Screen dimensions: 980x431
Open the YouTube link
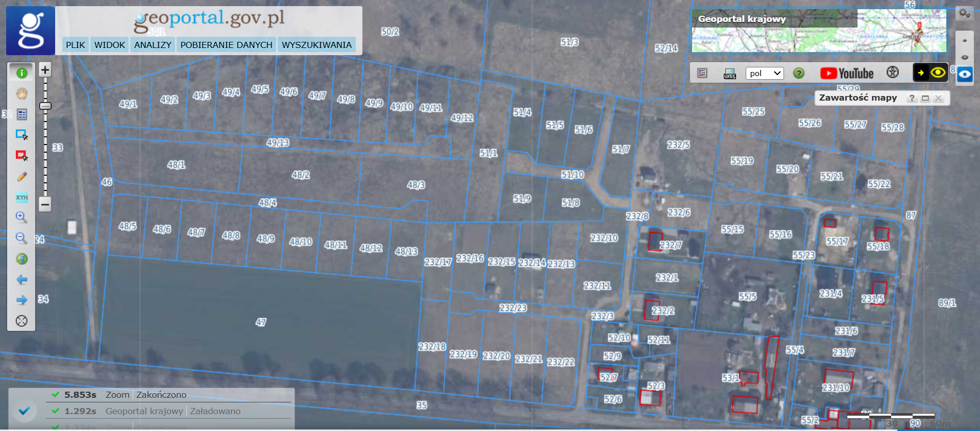(x=847, y=74)
